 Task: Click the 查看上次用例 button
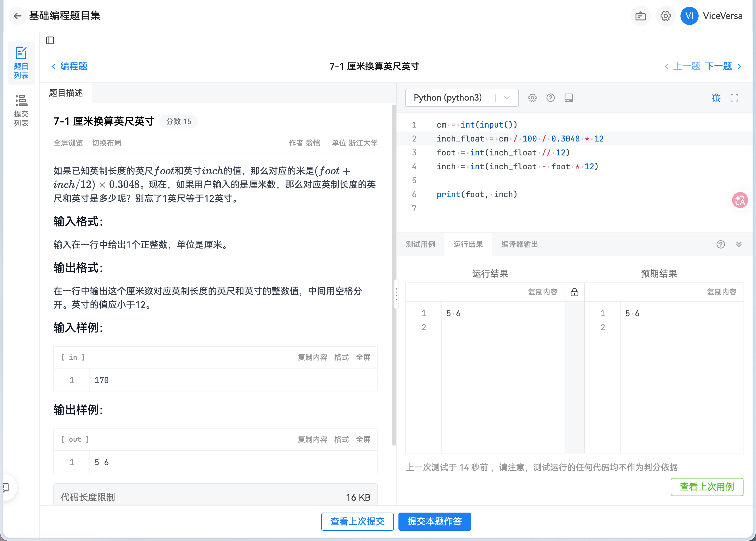pyautogui.click(x=707, y=487)
